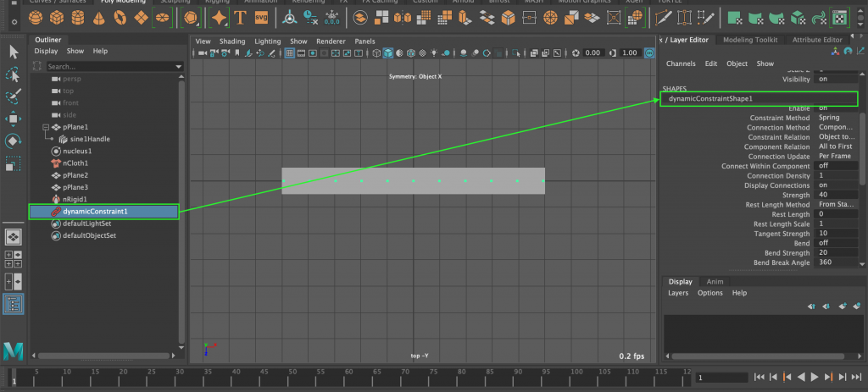Click the orange Bevel cube shelf icon
Screen dimensions: 868x392
coord(509,19)
